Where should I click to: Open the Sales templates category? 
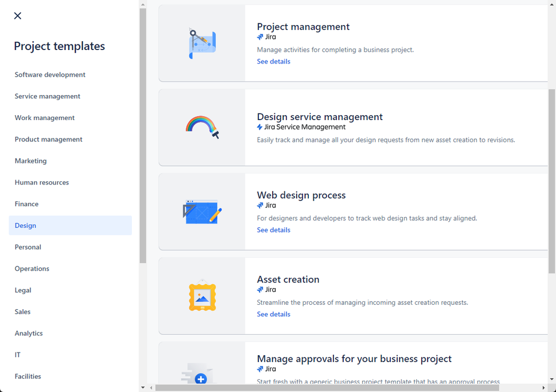(70, 312)
